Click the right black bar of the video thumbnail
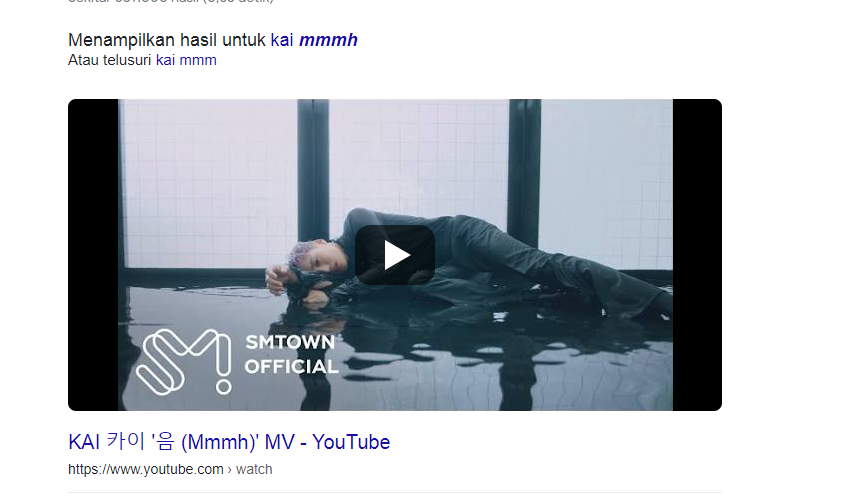The image size is (864, 499). (x=697, y=255)
